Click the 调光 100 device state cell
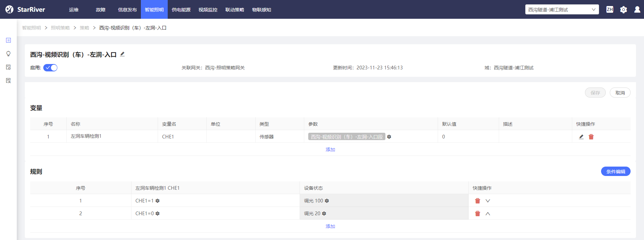 384,200
